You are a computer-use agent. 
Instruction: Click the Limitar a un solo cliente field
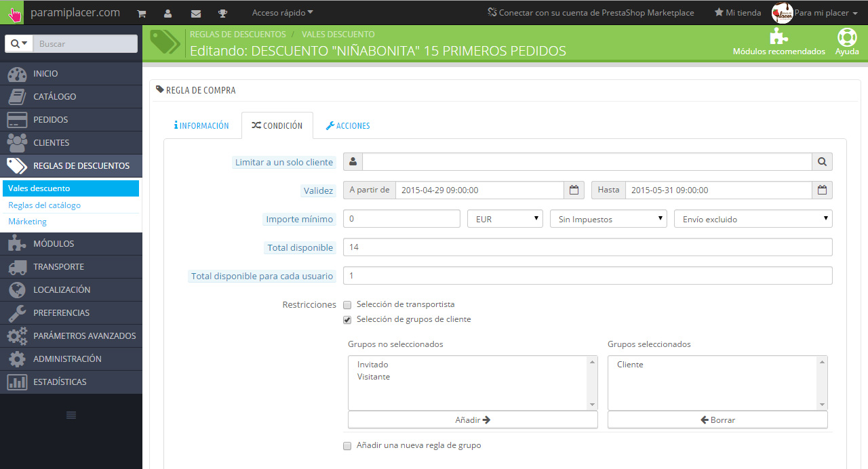pos(587,162)
